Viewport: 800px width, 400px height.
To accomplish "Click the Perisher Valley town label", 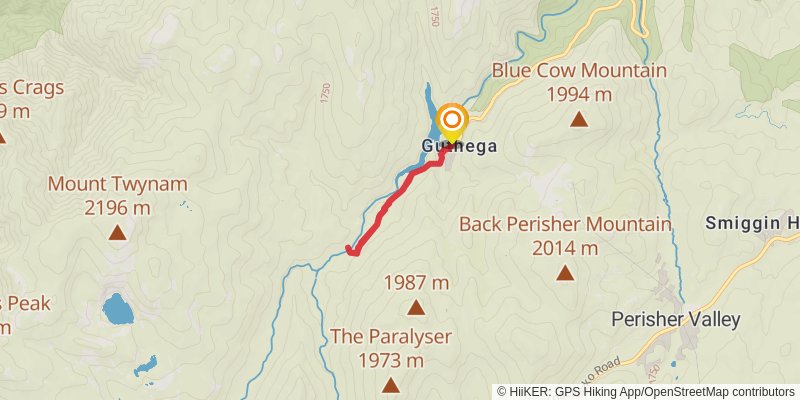I will coord(676,320).
